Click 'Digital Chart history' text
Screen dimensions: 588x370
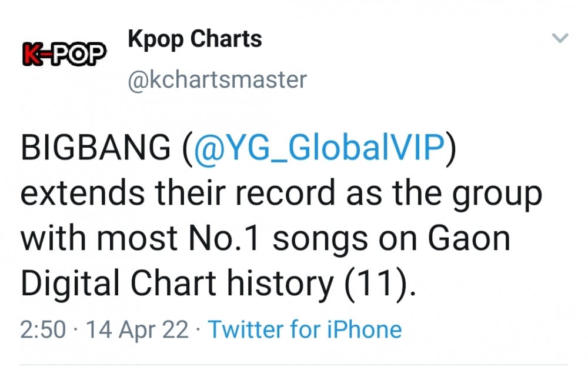click(177, 284)
